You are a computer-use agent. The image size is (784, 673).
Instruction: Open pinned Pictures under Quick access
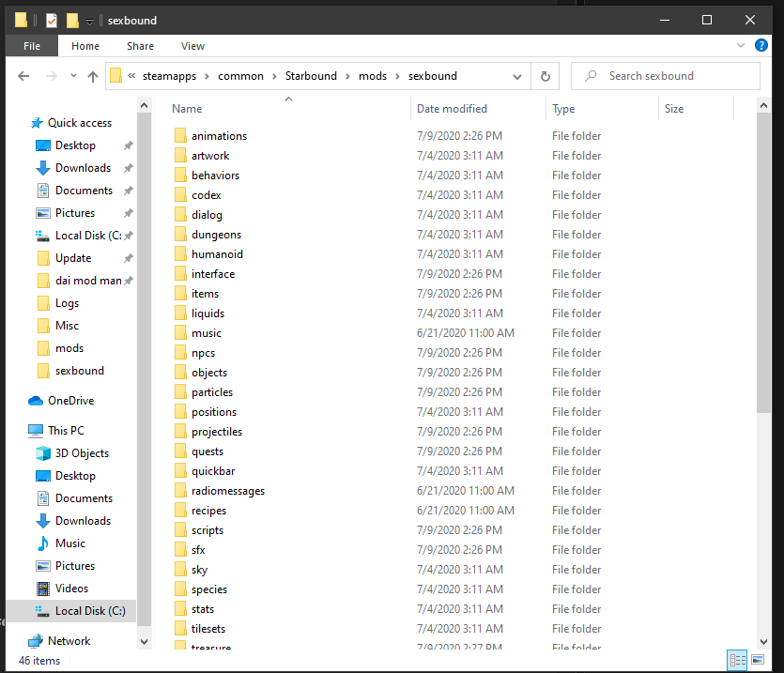tap(75, 213)
